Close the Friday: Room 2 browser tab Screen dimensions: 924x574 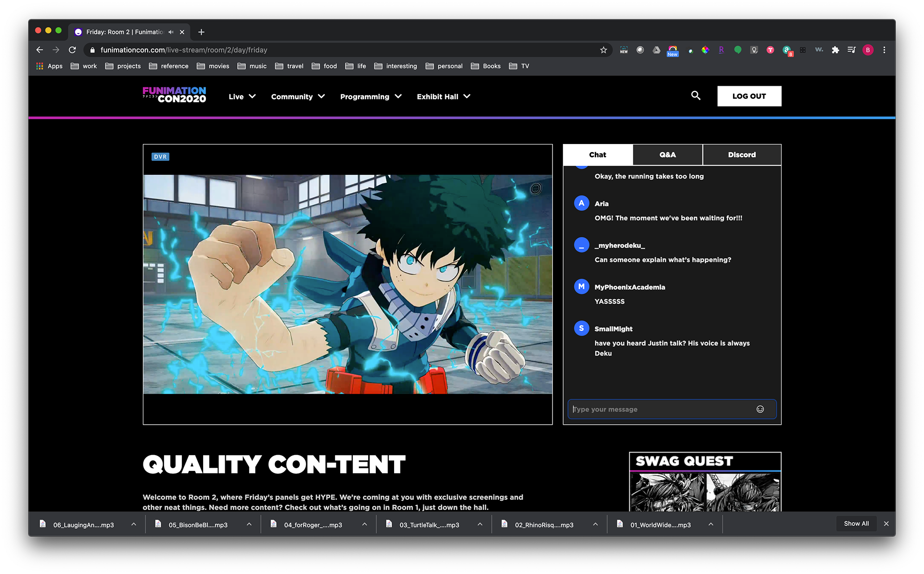182,32
